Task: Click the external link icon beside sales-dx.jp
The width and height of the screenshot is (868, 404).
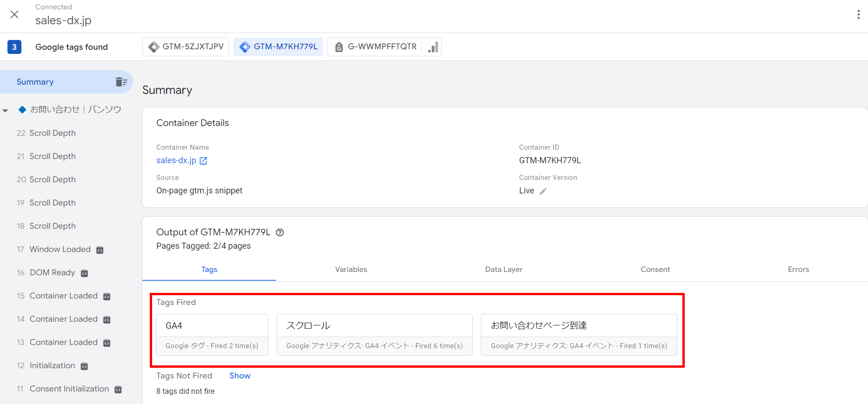Action: click(203, 161)
